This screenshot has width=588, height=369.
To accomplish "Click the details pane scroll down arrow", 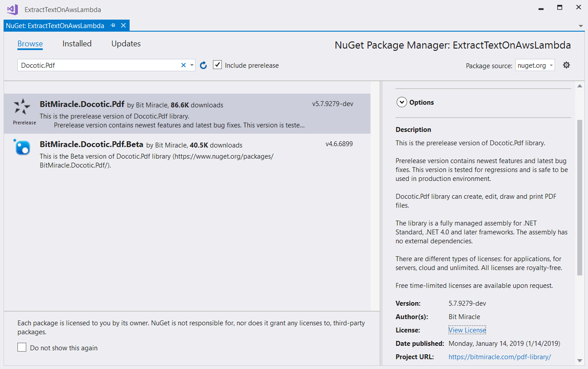I will [x=580, y=361].
